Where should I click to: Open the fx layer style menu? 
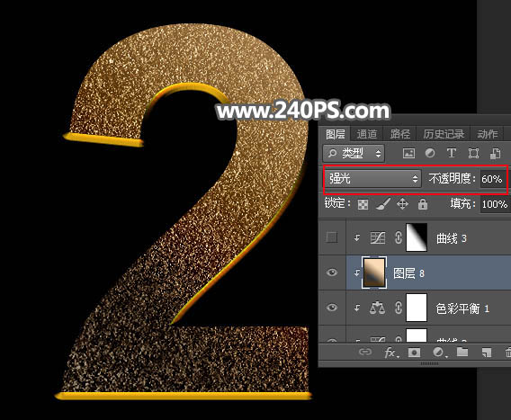390,353
